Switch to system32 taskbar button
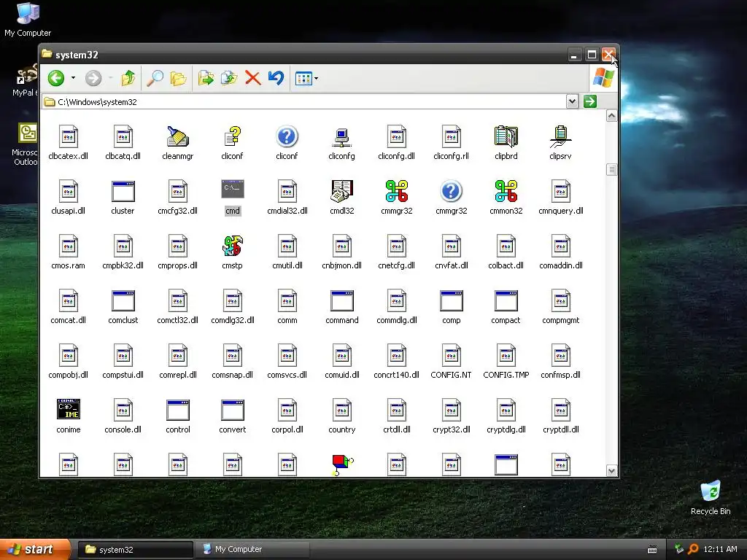The image size is (747, 560). point(135,550)
